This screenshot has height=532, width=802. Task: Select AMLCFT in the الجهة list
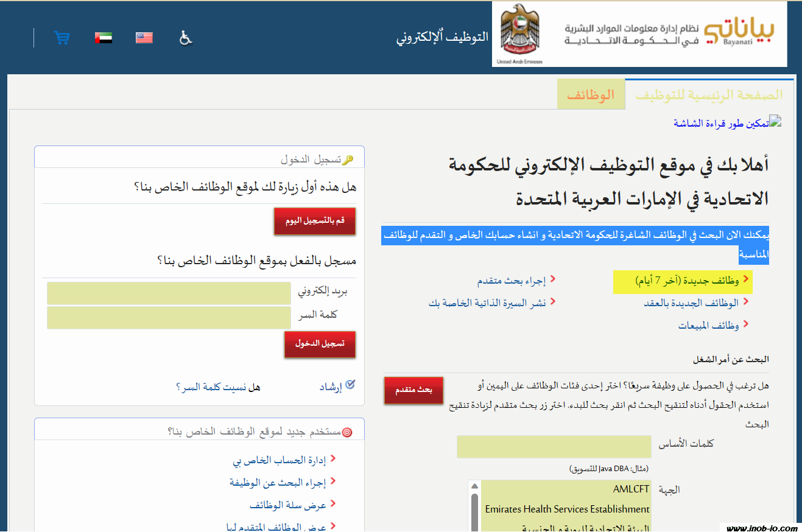tap(631, 489)
